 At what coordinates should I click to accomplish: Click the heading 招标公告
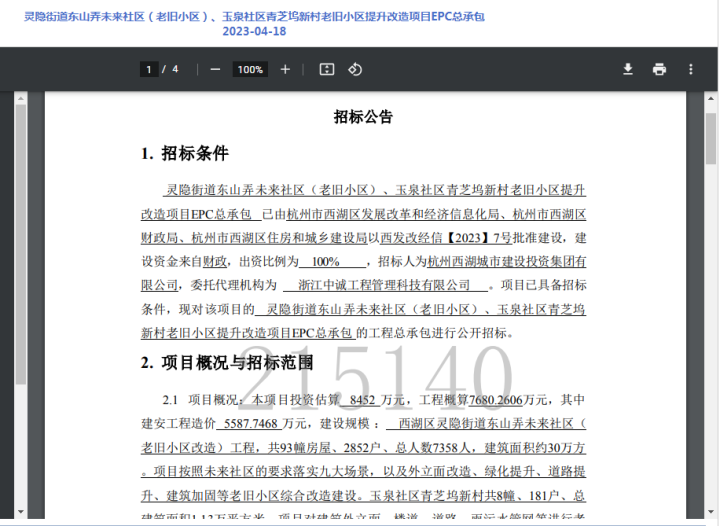point(363,117)
